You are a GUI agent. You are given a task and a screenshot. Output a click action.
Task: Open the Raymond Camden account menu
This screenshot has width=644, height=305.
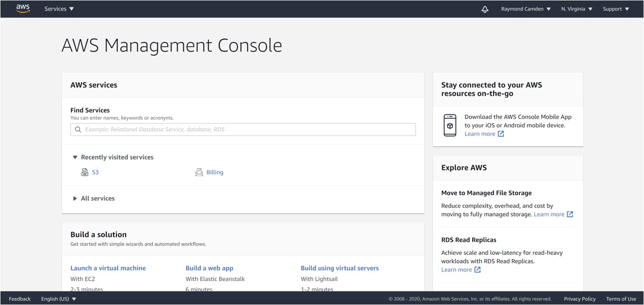click(526, 9)
